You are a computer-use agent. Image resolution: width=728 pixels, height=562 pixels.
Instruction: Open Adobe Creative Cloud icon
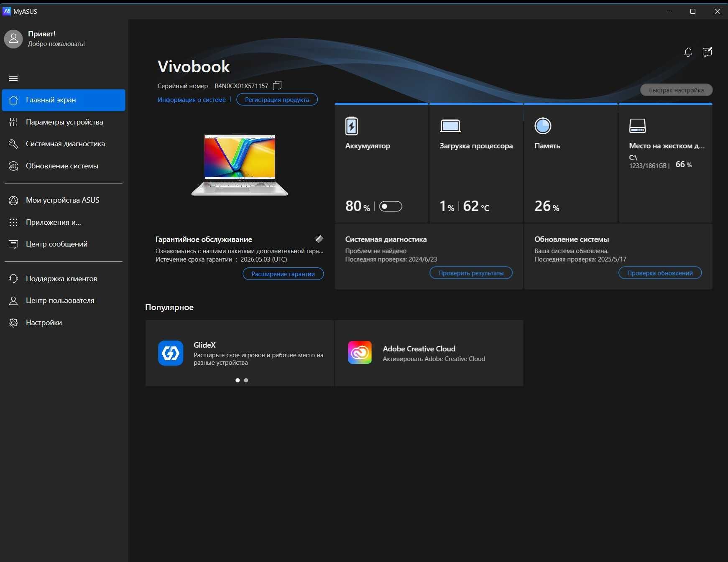coord(360,352)
